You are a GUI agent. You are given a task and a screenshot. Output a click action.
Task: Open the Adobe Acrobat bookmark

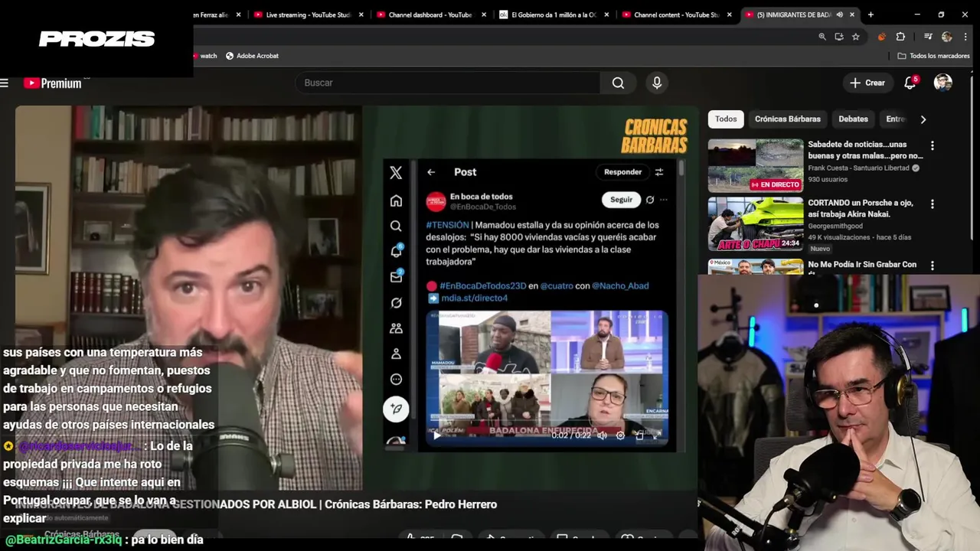click(252, 56)
